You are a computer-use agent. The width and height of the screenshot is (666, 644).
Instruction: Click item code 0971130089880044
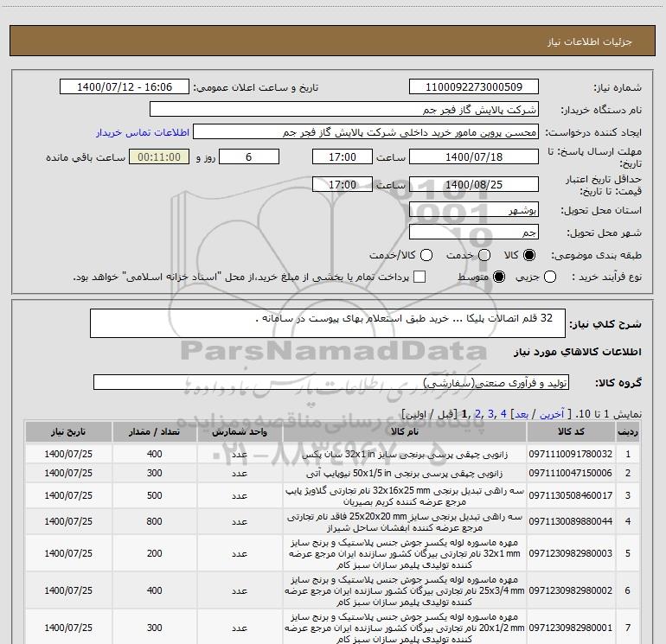[571, 521]
